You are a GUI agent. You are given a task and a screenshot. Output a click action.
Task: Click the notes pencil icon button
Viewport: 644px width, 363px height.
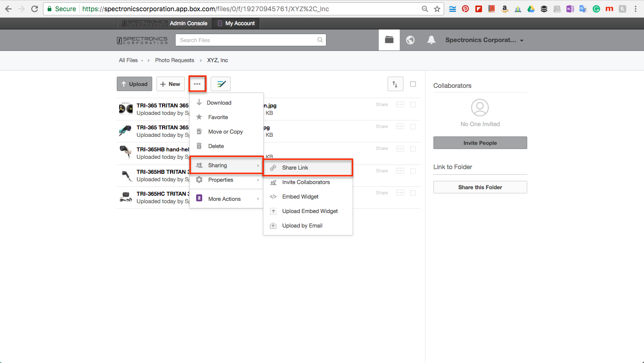click(220, 84)
